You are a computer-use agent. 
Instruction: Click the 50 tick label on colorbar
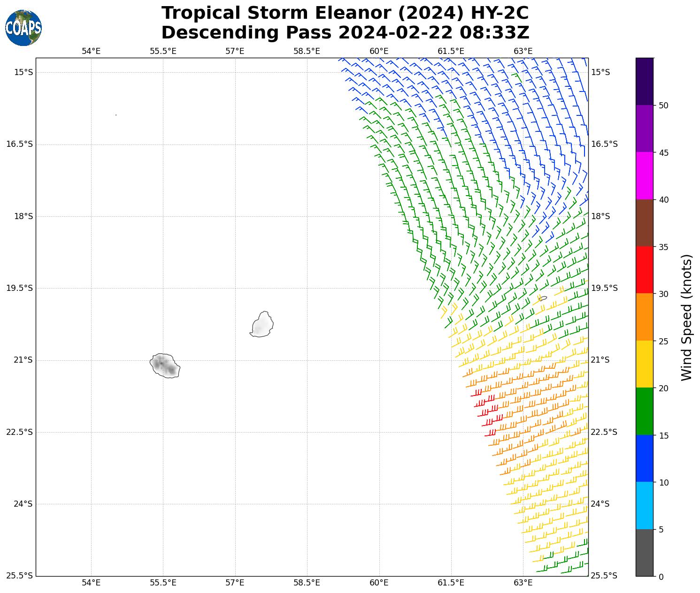click(663, 106)
